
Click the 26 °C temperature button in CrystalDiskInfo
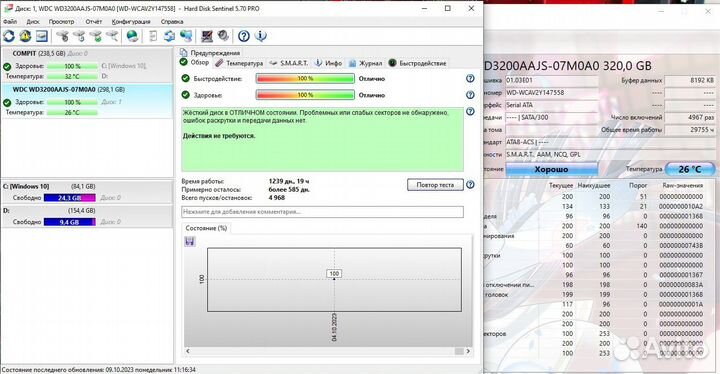pos(690,169)
